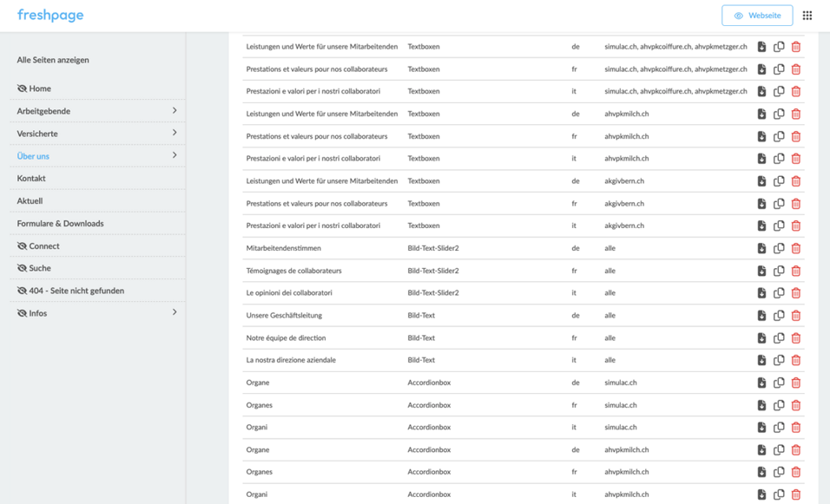This screenshot has width=830, height=504.
Task: Click the export icon for Notre équipe de direction
Action: tap(761, 338)
